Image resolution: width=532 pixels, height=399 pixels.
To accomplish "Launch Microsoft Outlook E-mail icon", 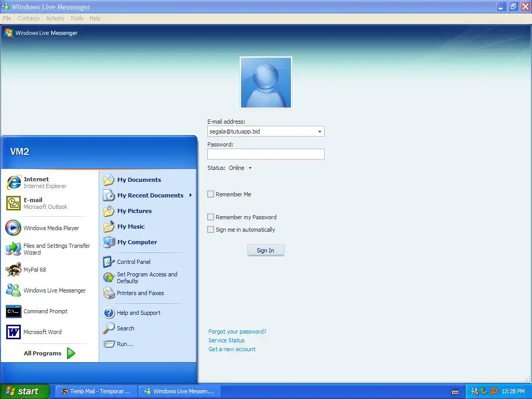I will coord(13,203).
